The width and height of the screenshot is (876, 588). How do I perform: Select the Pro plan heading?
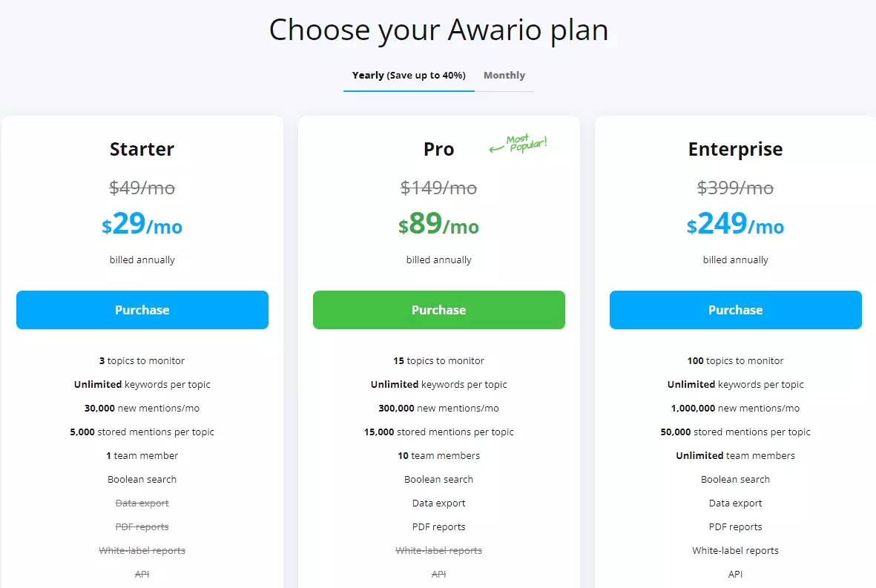pos(439,149)
